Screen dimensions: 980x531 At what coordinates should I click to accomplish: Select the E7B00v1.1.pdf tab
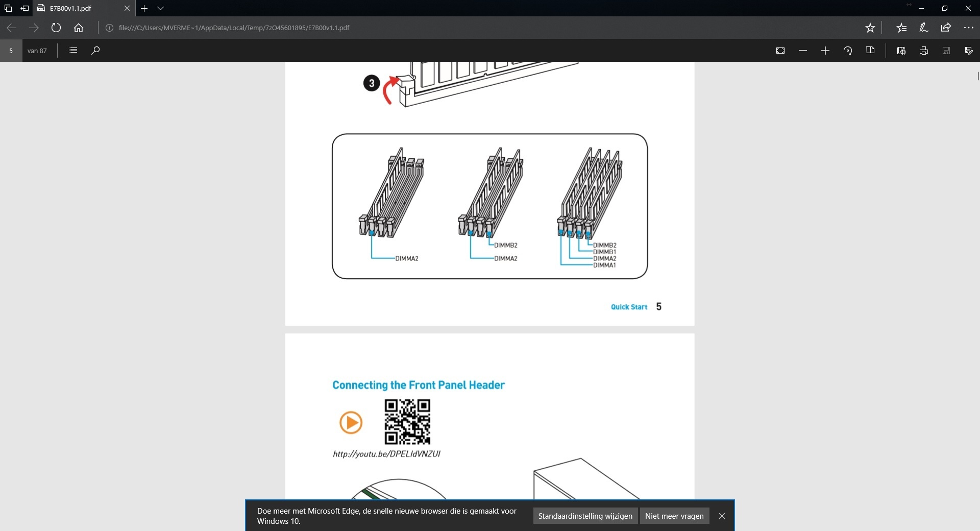pos(84,8)
